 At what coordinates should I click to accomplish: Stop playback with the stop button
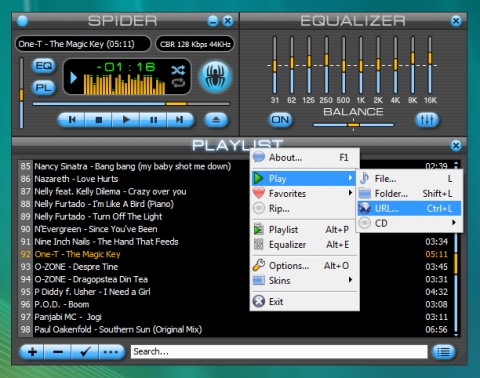coord(99,120)
